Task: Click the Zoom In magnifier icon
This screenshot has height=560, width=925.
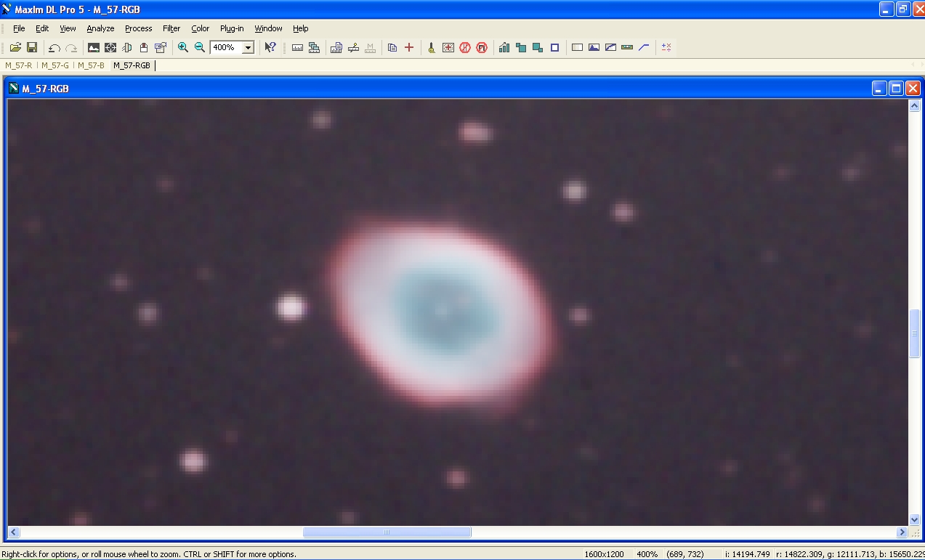Action: coord(183,47)
